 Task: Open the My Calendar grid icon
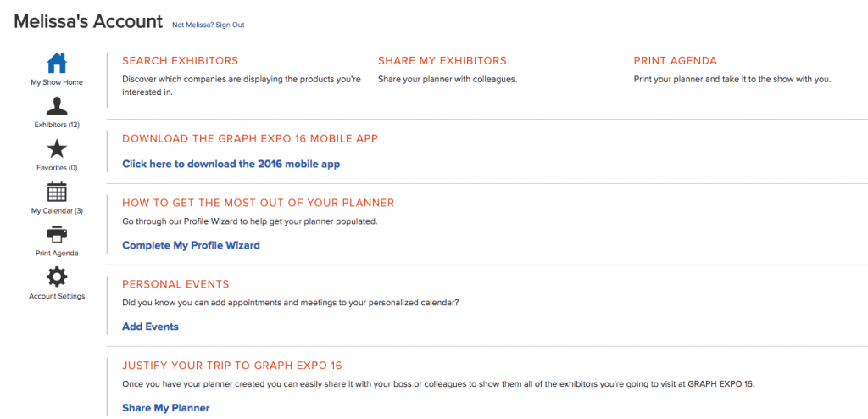pyautogui.click(x=57, y=192)
